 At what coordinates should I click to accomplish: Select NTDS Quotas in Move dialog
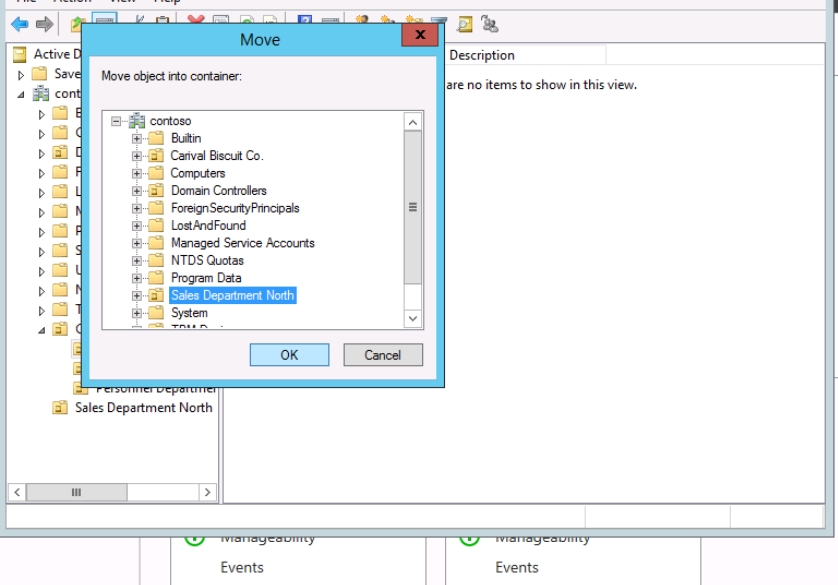tap(207, 261)
